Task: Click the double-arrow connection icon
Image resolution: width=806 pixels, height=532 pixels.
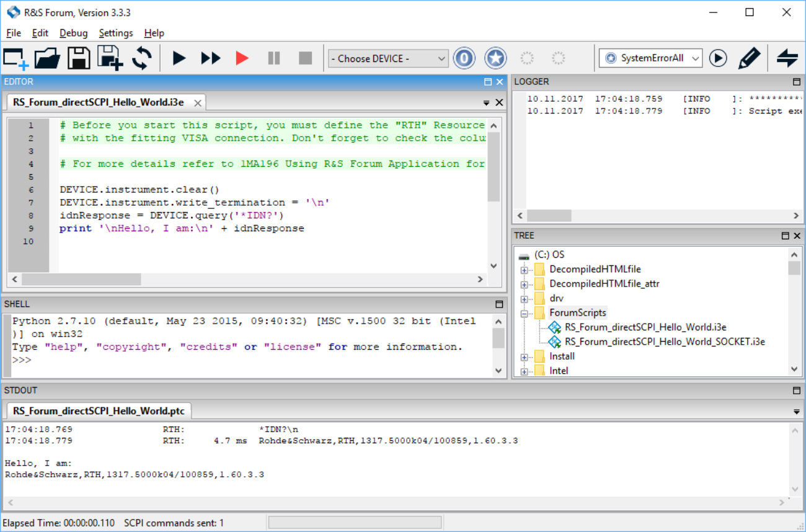Action: coord(787,58)
